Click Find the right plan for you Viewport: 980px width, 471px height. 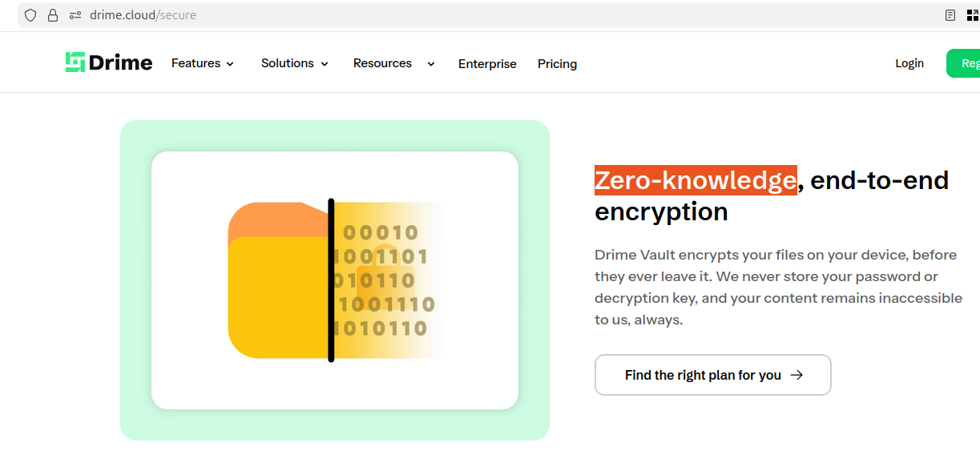point(703,375)
